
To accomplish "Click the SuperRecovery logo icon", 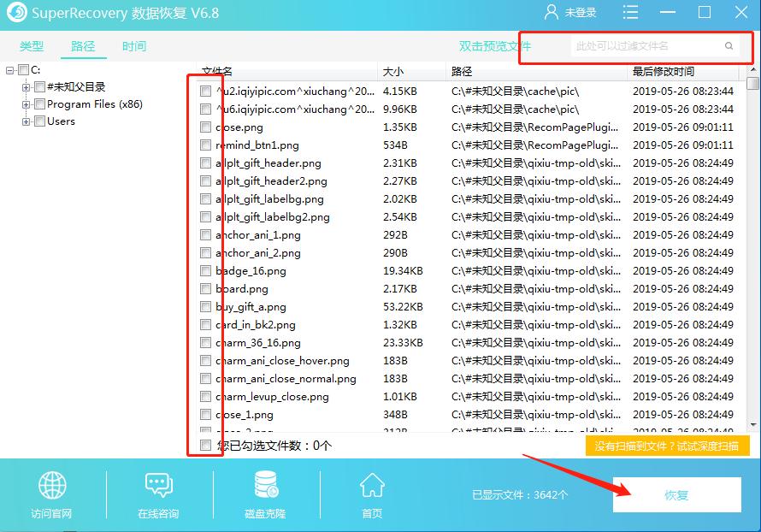I will (15, 12).
